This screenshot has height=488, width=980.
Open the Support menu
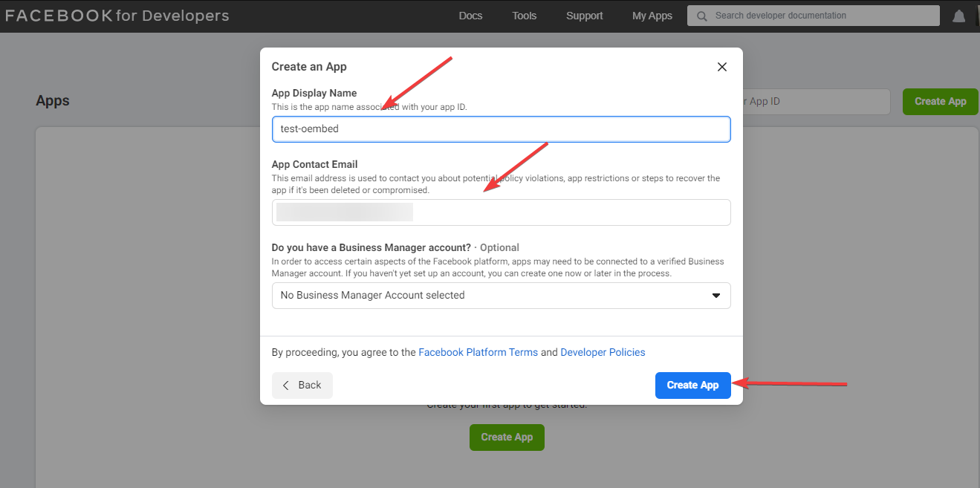584,16
